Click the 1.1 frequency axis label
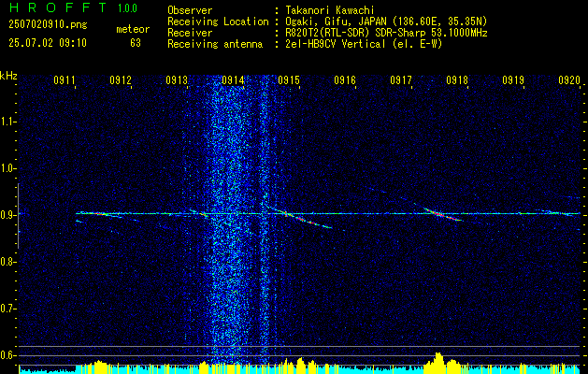The width and height of the screenshot is (588, 374). 7,122
